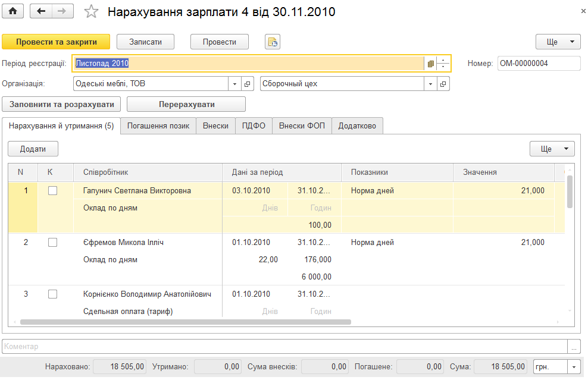The width and height of the screenshot is (588, 380).
Task: Close the document form with X
Action: point(583,11)
